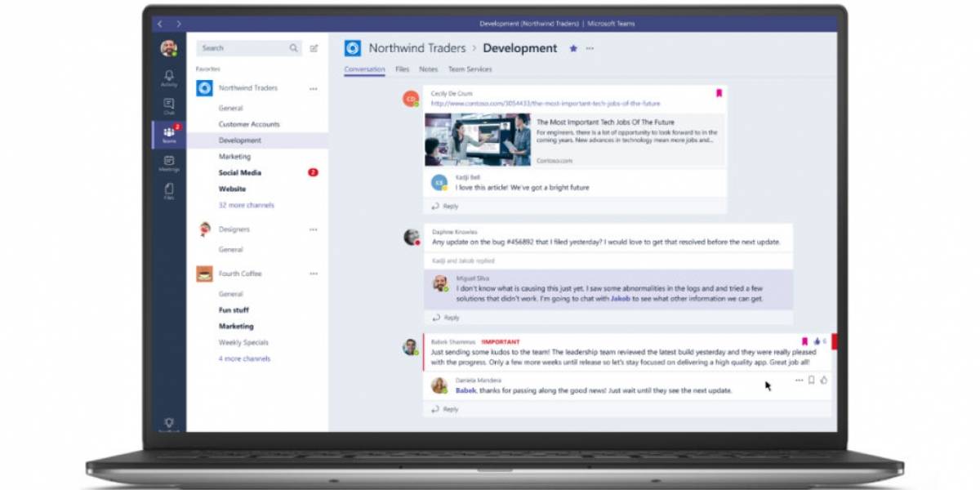The height and width of the screenshot is (490, 980).
Task: Switch to the Team Services tab
Action: coord(470,69)
